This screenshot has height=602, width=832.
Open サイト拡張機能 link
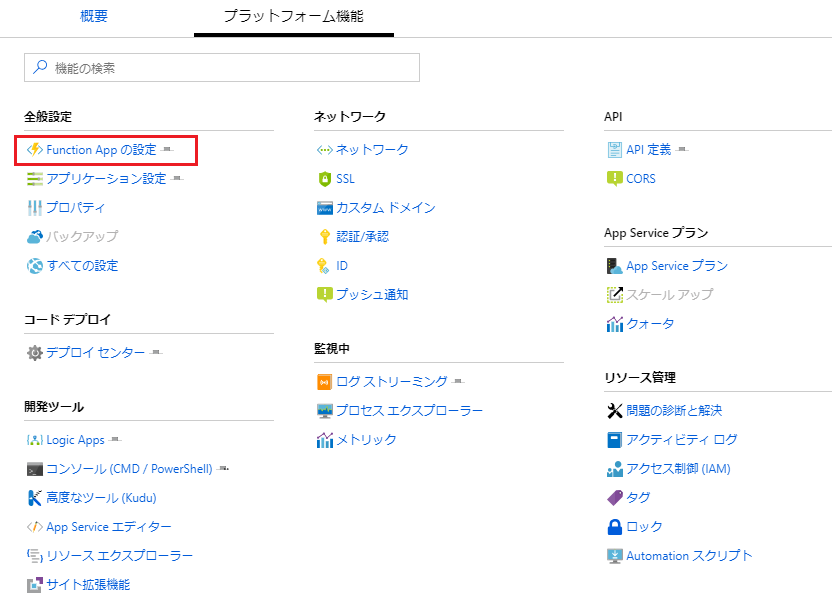88,584
